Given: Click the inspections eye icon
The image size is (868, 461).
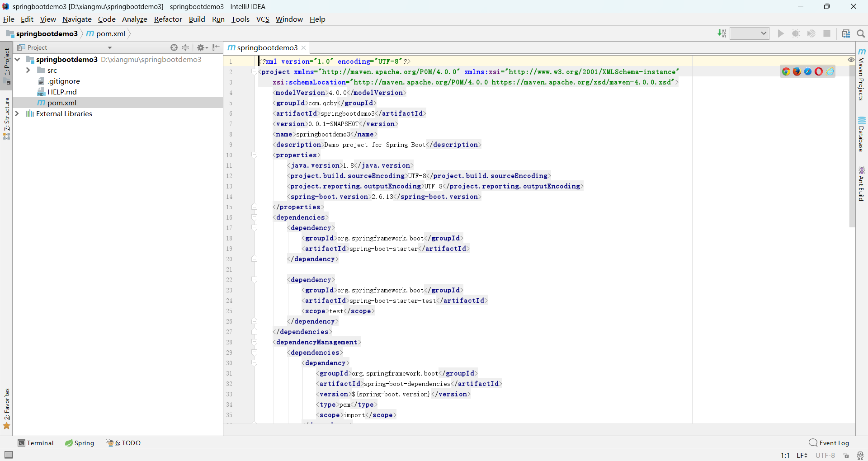Looking at the screenshot, I should click(851, 60).
